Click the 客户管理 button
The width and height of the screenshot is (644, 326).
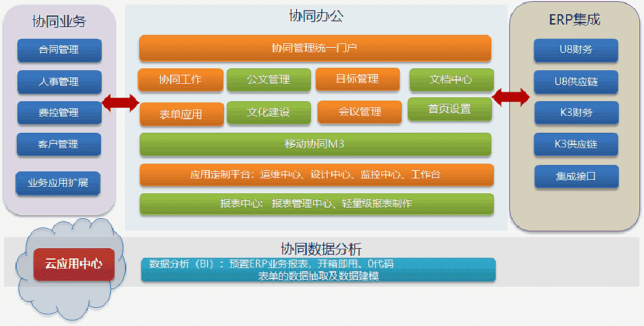pos(59,144)
